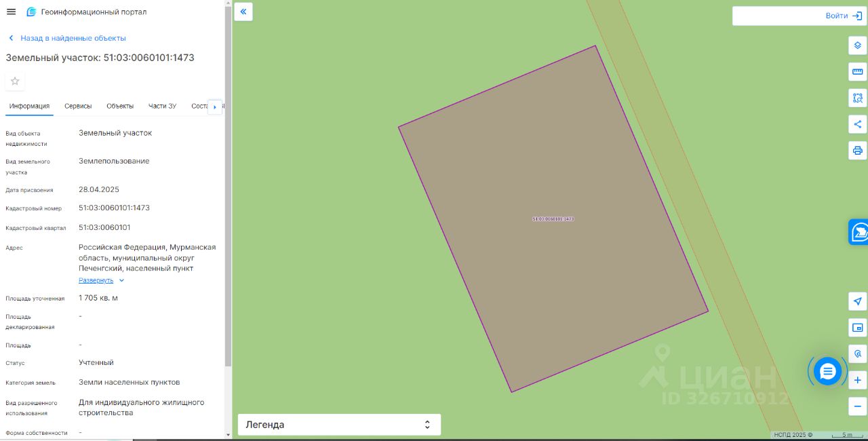Image resolution: width=868 pixels, height=441 pixels.
Task: Click the Площадь уточненная label
Action: 35,299
